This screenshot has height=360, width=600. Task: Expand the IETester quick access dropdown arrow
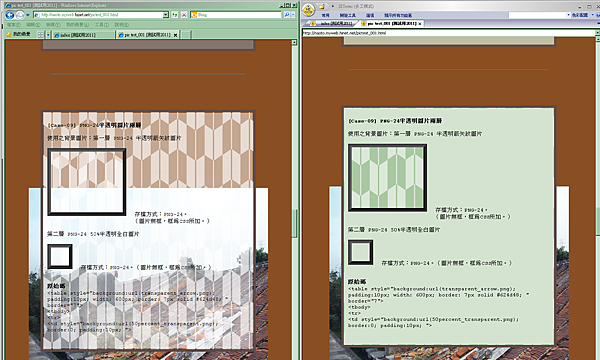pos(332,6)
